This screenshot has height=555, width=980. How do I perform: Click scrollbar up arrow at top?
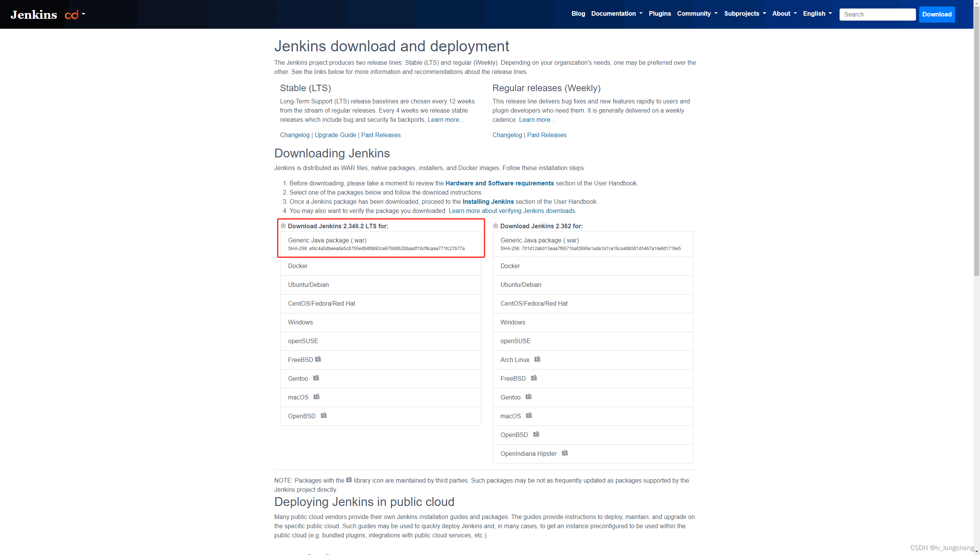pos(977,3)
